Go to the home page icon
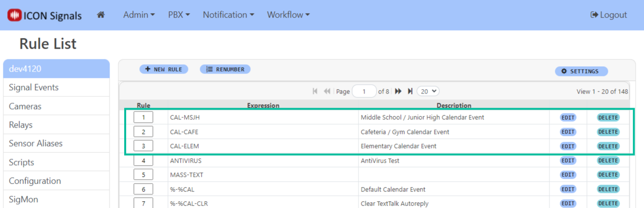The image size is (644, 208). 101,15
